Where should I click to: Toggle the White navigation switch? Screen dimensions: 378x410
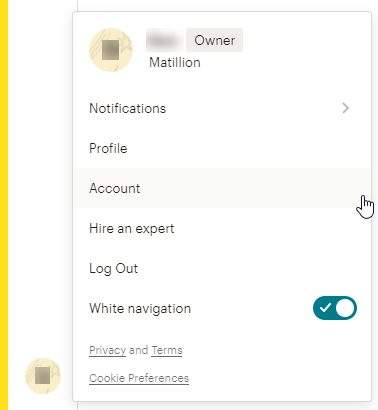(335, 308)
